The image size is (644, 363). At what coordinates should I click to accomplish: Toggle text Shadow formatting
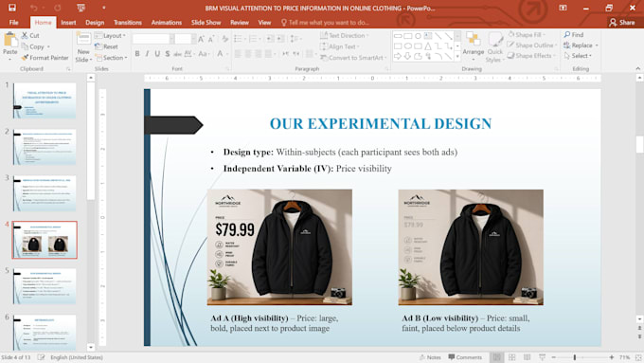(168, 53)
